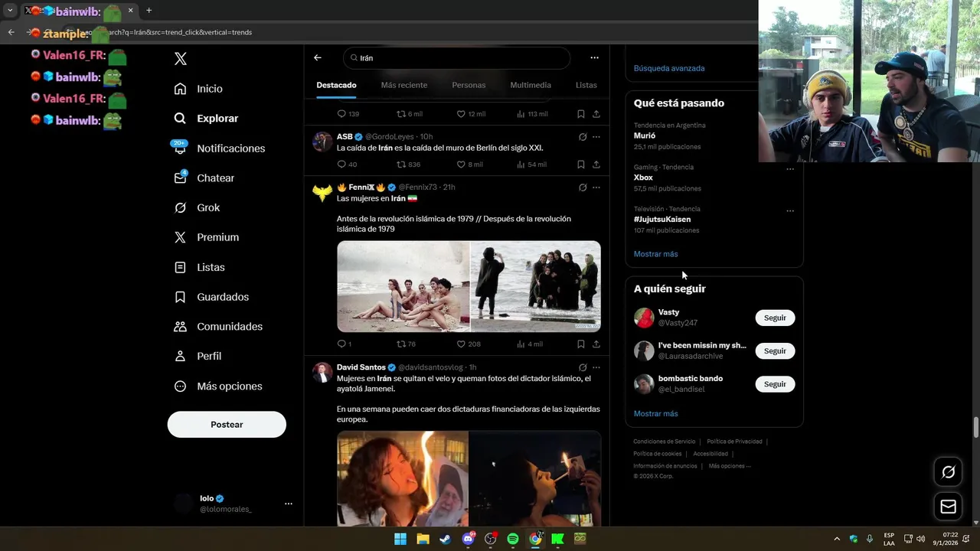Follow bombastic bando account
This screenshot has width=980, height=551.
click(775, 384)
